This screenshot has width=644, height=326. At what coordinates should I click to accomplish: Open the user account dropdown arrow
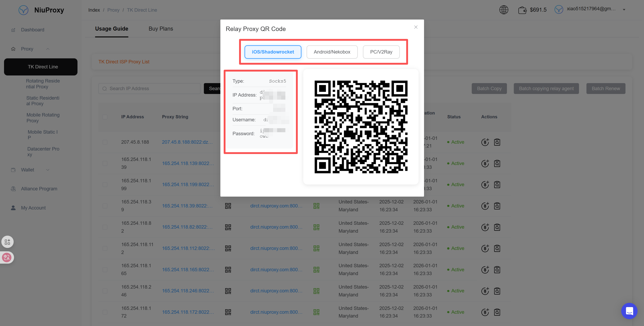click(x=624, y=10)
